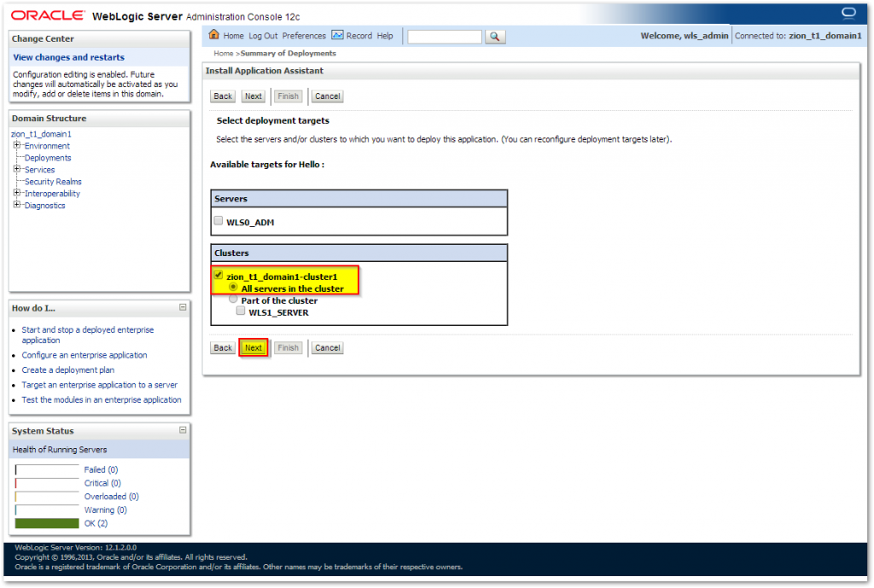874x588 pixels.
Task: Collapse the How do I panel
Action: pos(183,307)
